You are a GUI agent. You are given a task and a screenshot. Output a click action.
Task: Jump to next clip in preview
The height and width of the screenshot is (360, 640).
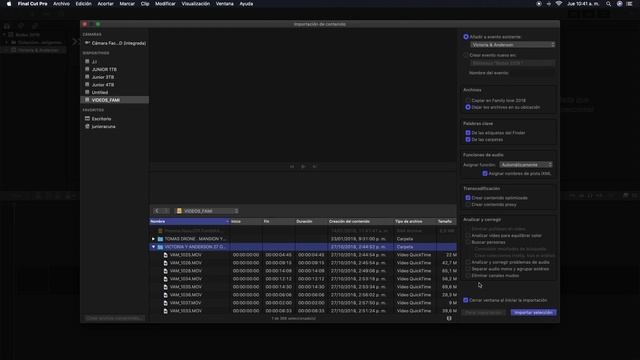click(314, 167)
